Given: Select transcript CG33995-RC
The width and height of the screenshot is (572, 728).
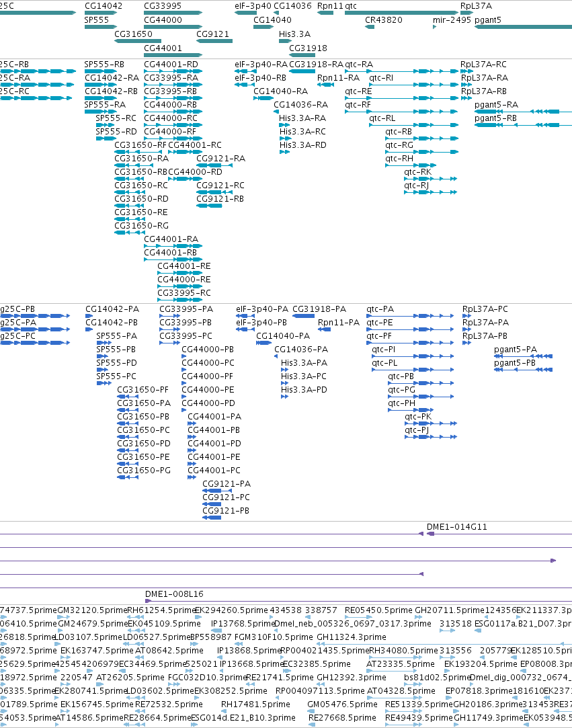Looking at the screenshot, I should point(184,294).
